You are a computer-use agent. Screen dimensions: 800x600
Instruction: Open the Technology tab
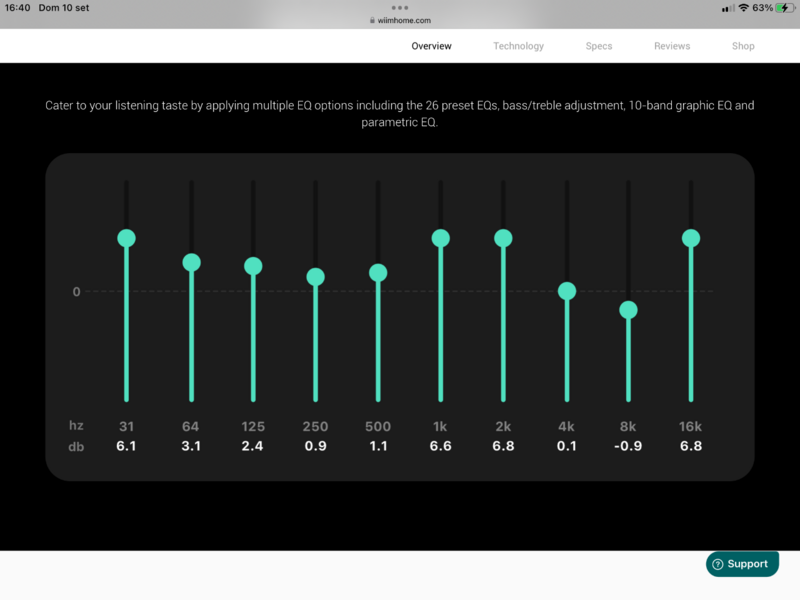[518, 46]
